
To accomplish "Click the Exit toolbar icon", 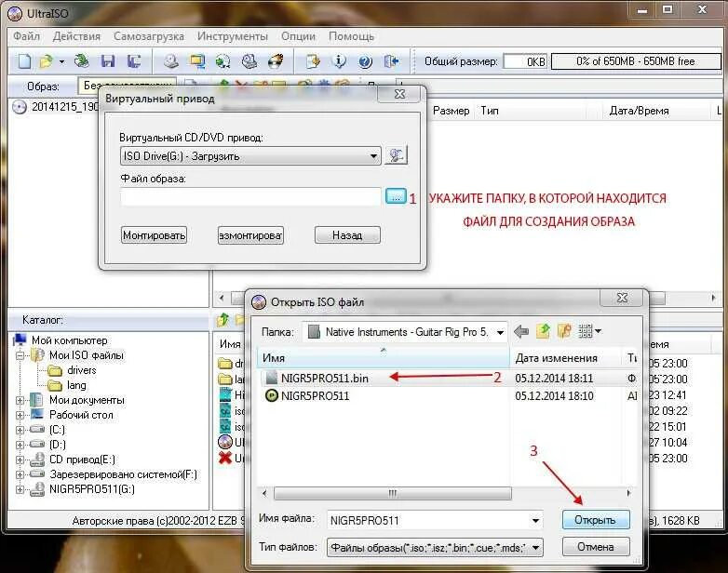I will click(x=391, y=61).
